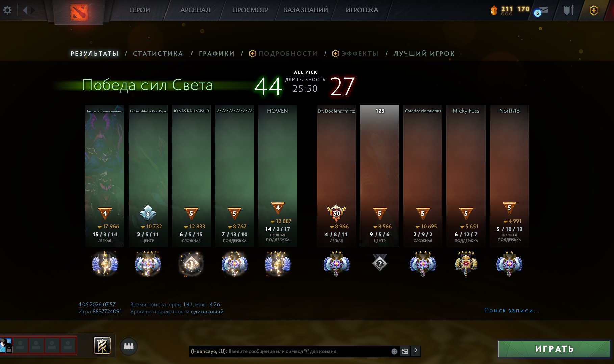Screen dimensions: 614x364
Task: Select player name North16
Action: 509,111
